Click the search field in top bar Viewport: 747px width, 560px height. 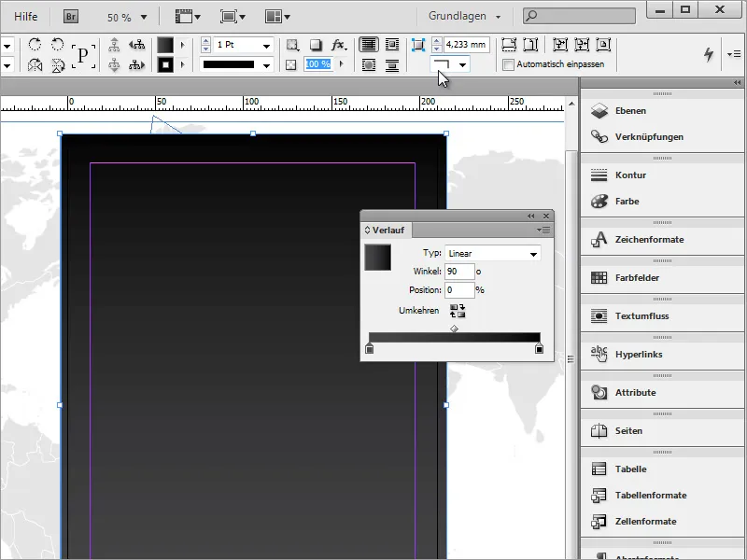pos(579,16)
